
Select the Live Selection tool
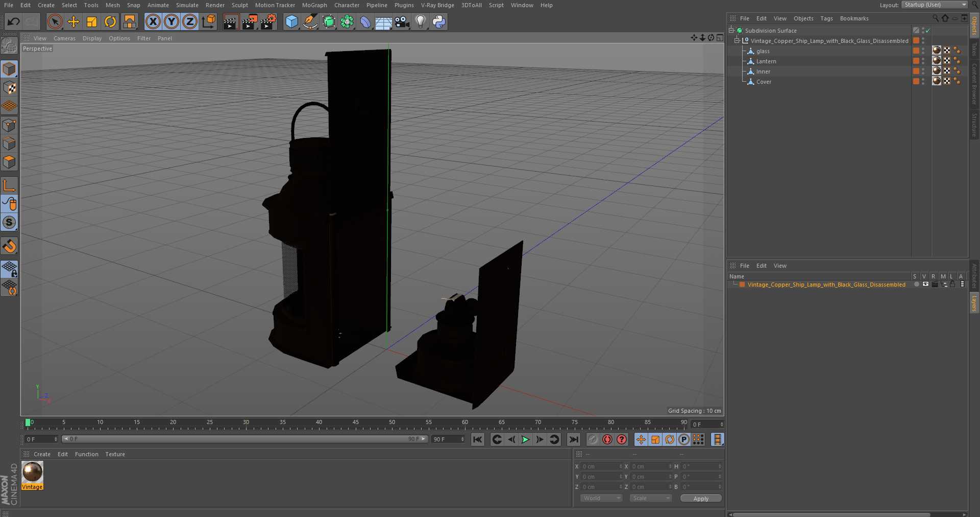tap(55, 21)
